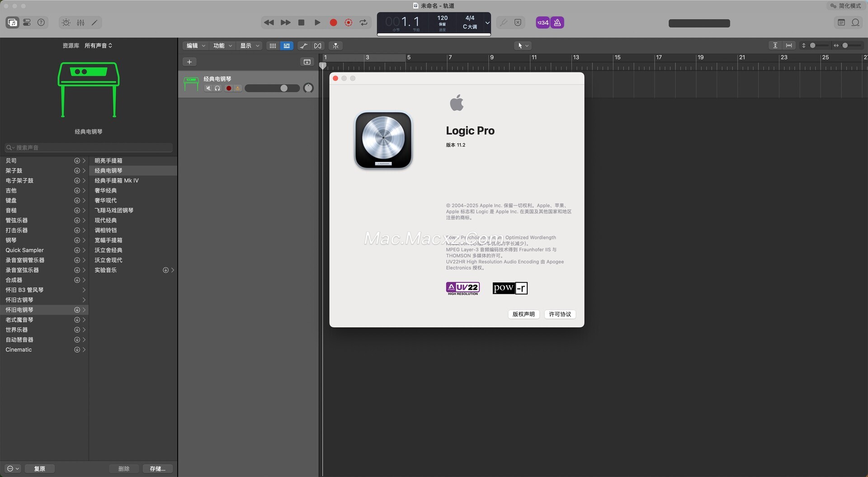Expand the Cinematic category
The height and width of the screenshot is (477, 868).
click(84, 349)
